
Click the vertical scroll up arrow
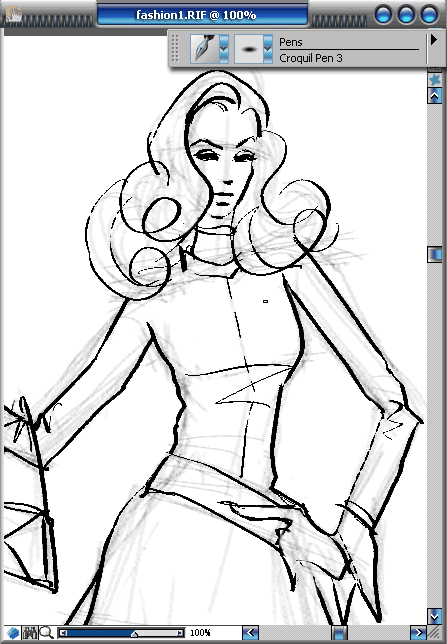(x=435, y=96)
